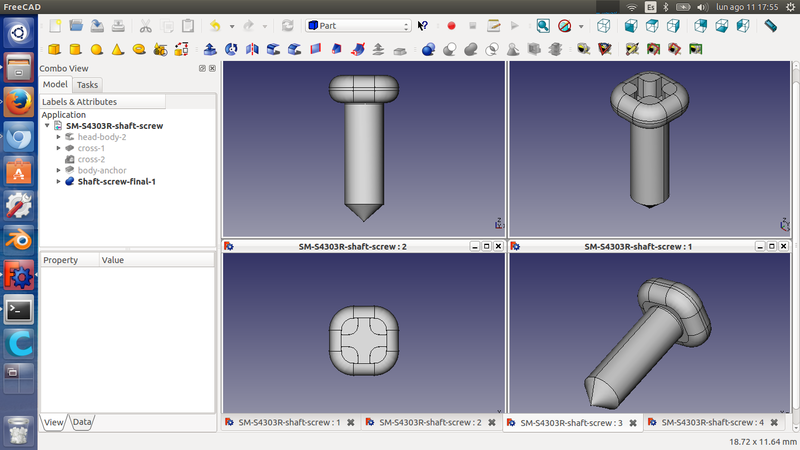The width and height of the screenshot is (800, 450).
Task: Create a cylinder primitive
Action: [75, 48]
